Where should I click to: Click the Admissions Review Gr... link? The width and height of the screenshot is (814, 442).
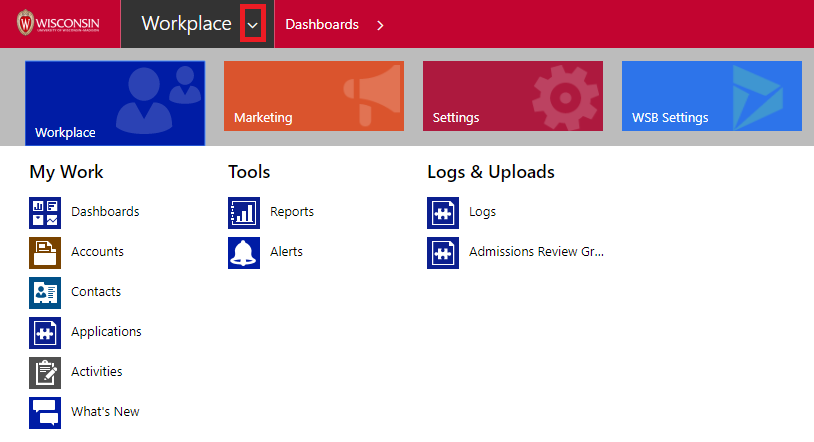tap(536, 252)
